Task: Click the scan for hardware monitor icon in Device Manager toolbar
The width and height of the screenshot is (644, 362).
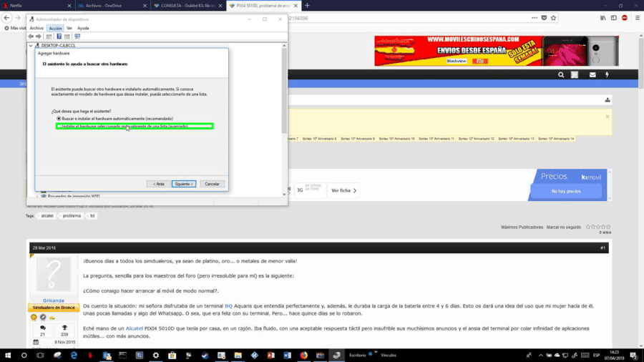Action: 77,36
